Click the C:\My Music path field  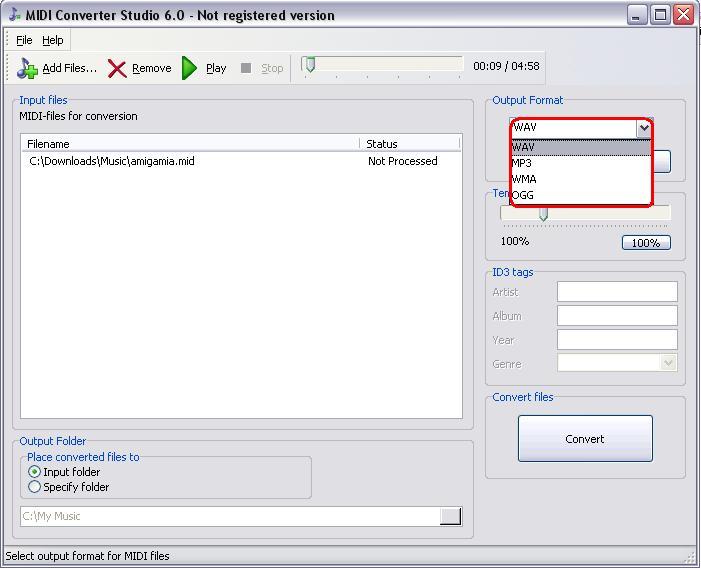point(230,516)
